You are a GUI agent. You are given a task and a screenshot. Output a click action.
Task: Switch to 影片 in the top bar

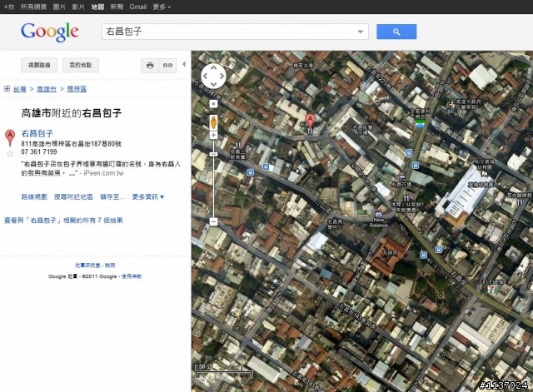pyautogui.click(x=78, y=7)
